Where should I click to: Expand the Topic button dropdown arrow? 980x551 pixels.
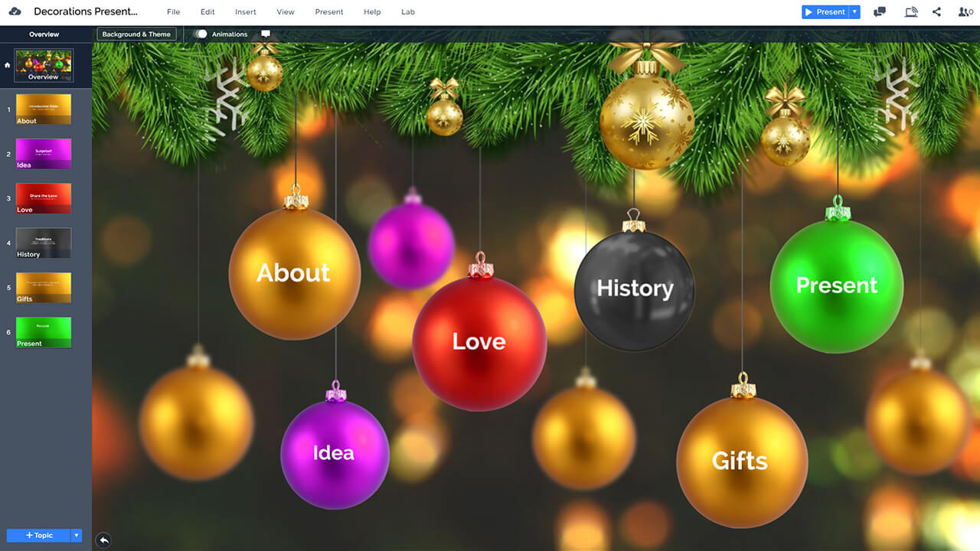(76, 536)
